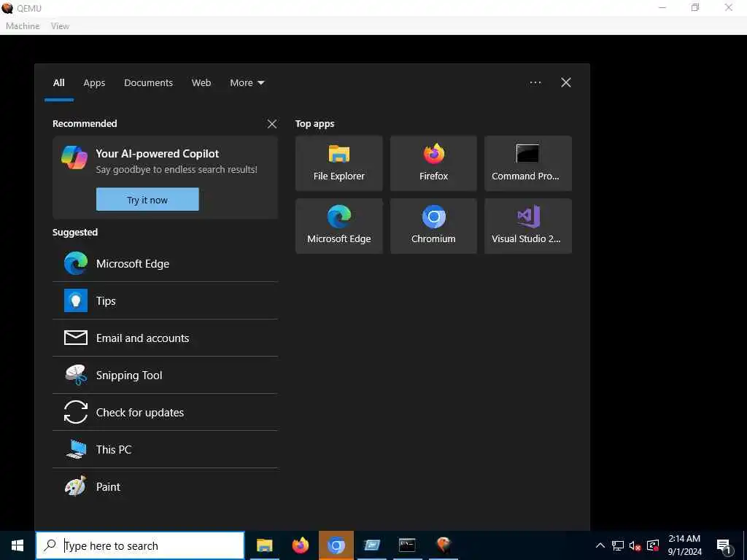The height and width of the screenshot is (560, 747).
Task: Open Visual Studio tile in Top apps
Action: pos(528,226)
